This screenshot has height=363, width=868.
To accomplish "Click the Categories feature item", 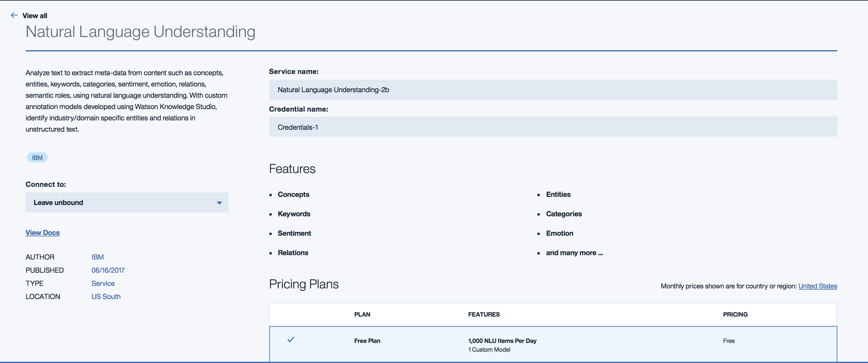I will click(564, 214).
